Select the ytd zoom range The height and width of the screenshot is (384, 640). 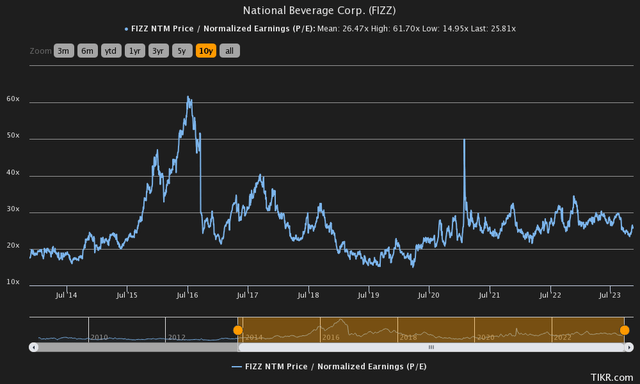tap(111, 51)
